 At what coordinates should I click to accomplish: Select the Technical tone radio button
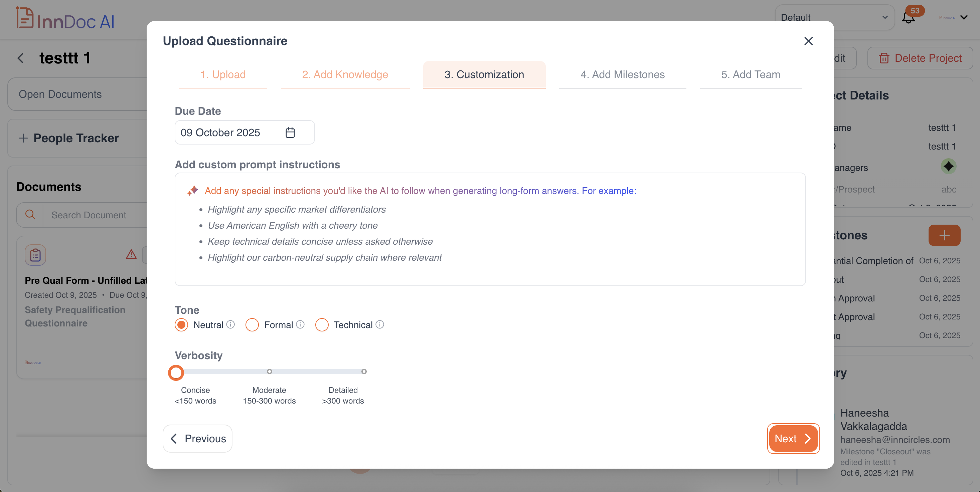click(321, 325)
